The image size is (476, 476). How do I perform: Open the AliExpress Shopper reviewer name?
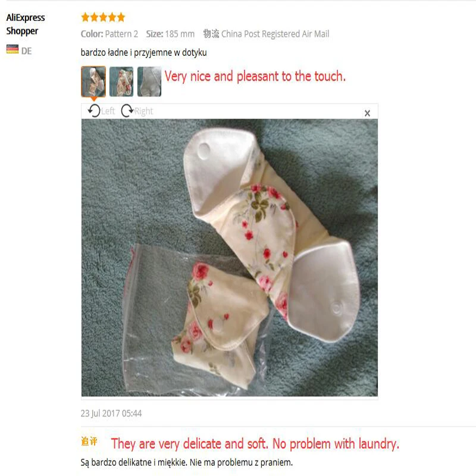coord(26,24)
